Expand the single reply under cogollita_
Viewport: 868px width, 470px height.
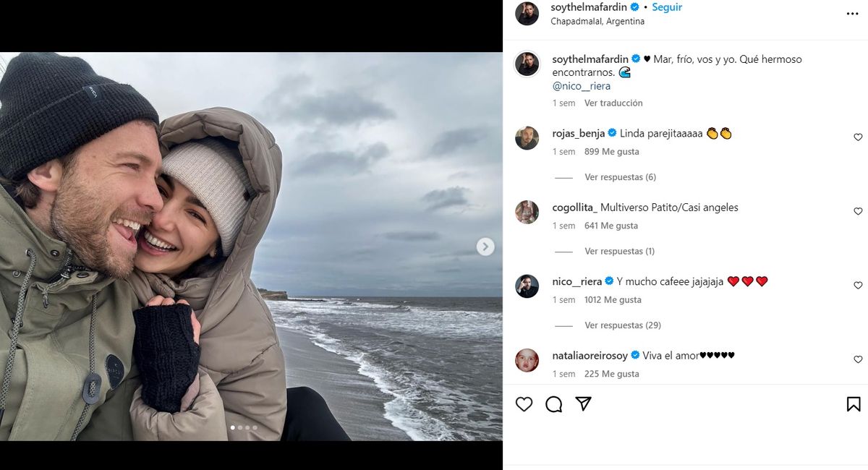click(x=619, y=252)
